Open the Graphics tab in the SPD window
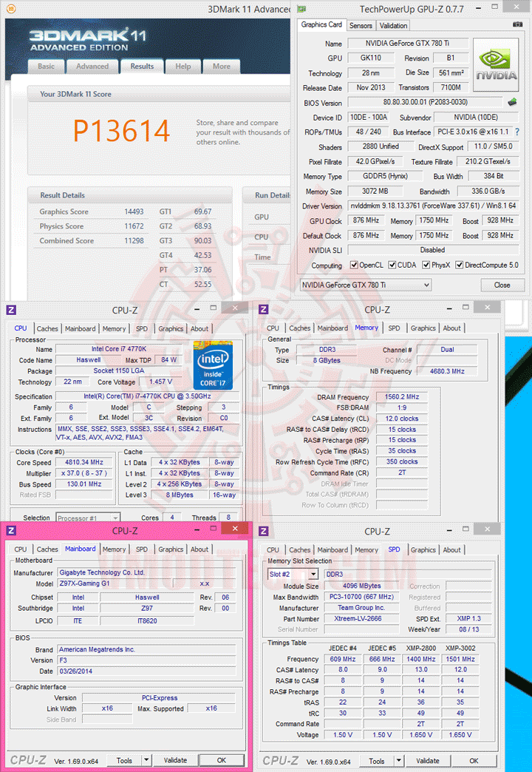The width and height of the screenshot is (532, 772). 423,550
